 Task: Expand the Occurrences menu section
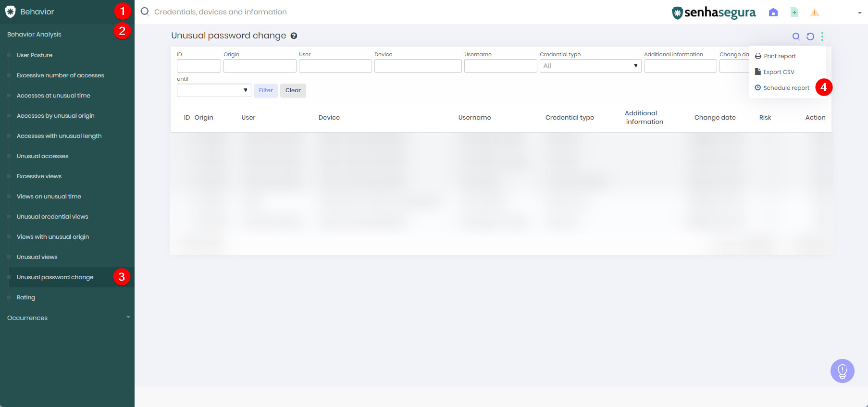coord(67,318)
